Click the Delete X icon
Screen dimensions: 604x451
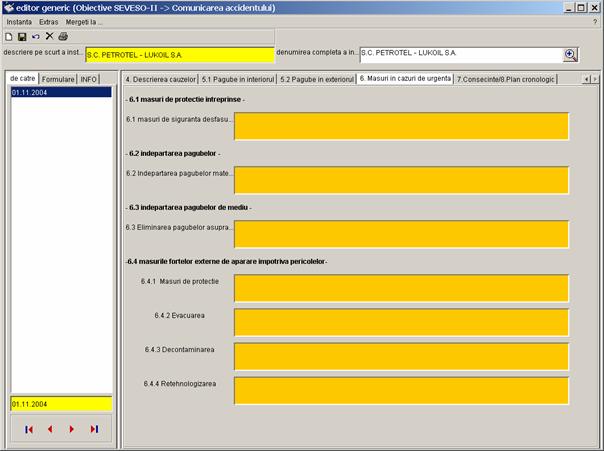click(49, 37)
